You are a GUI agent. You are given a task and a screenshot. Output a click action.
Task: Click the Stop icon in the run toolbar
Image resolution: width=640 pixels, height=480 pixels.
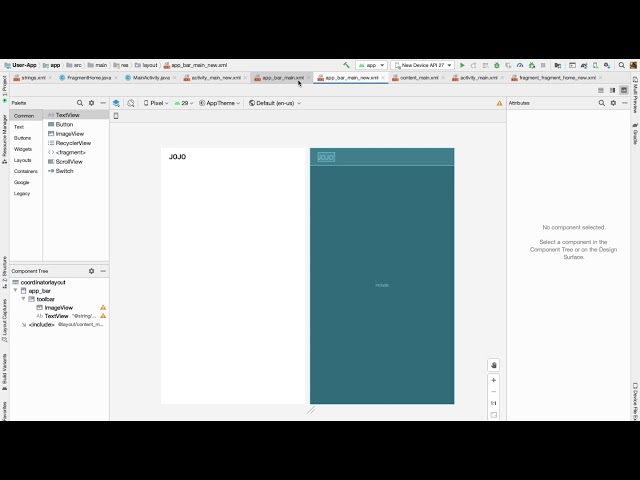[543, 65]
